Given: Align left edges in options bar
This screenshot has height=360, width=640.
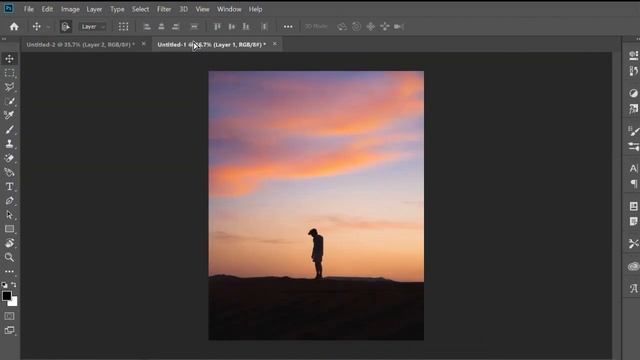Looking at the screenshot, I should point(147,27).
